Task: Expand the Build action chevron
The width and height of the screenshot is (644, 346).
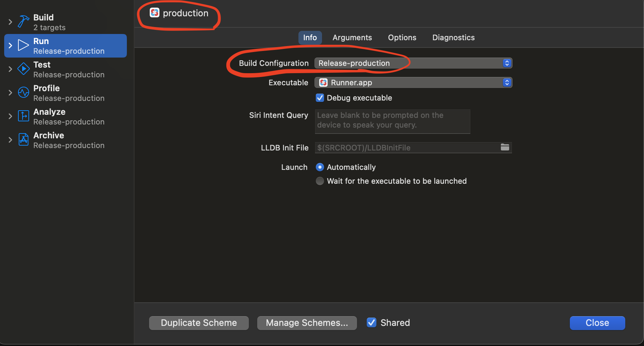Action: pos(10,22)
